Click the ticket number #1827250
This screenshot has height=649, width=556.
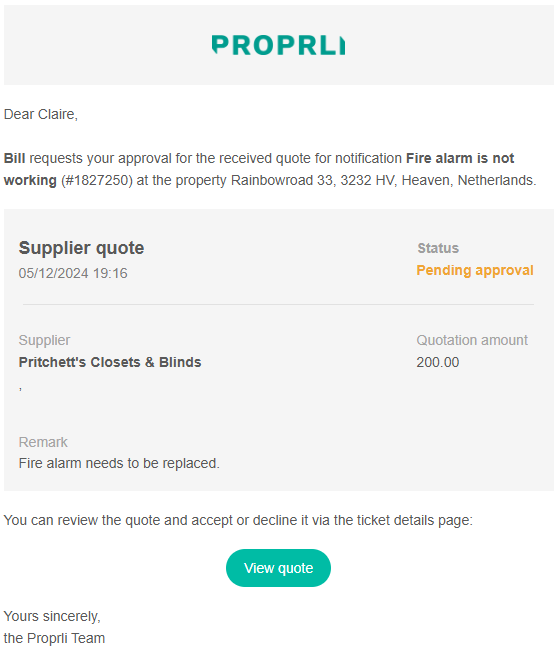tap(96, 180)
